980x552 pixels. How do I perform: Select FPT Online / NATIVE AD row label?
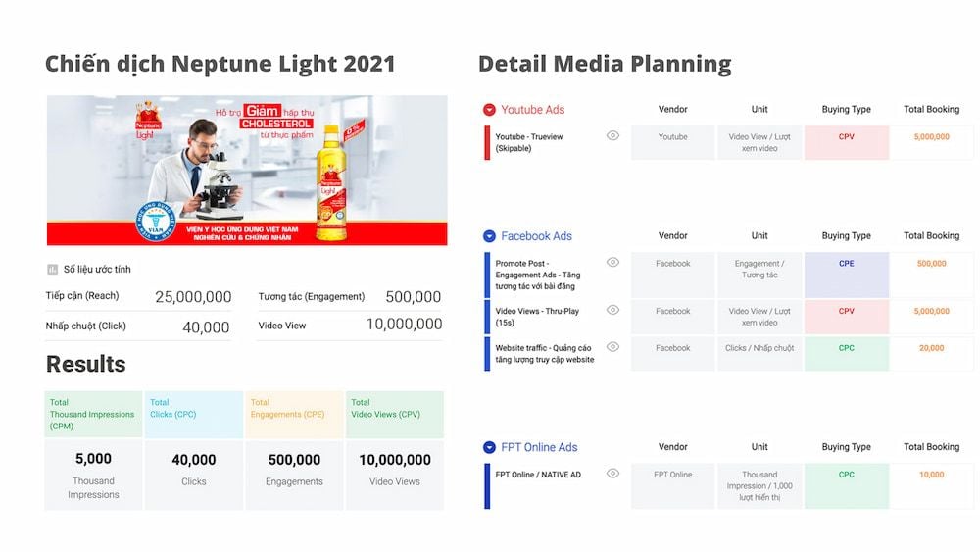pyautogui.click(x=538, y=475)
